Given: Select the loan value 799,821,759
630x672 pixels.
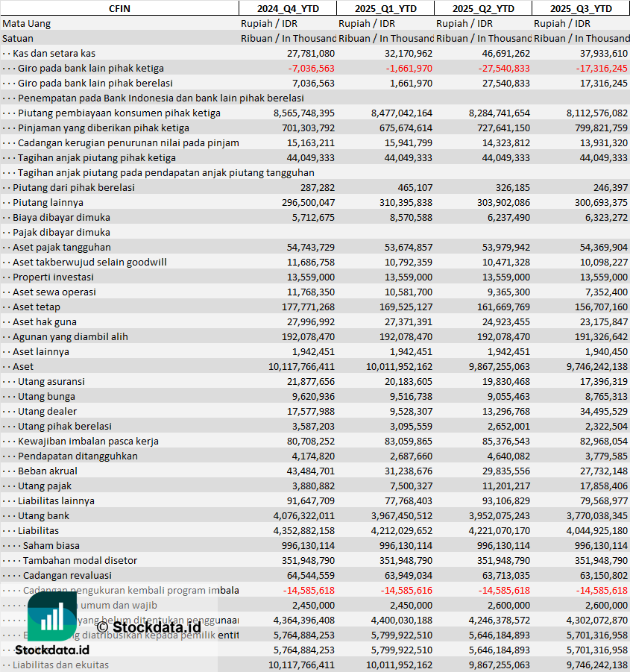Looking at the screenshot, I should point(602,128).
